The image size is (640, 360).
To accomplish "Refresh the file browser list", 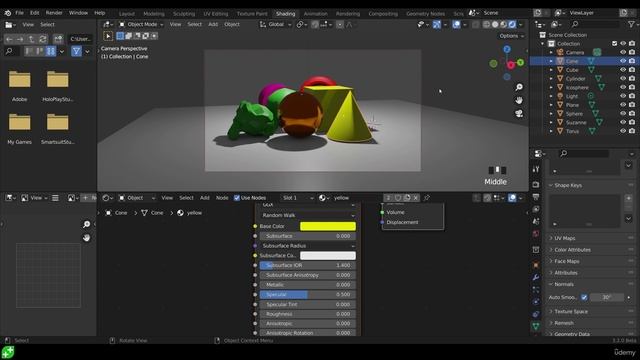I will click(42, 39).
